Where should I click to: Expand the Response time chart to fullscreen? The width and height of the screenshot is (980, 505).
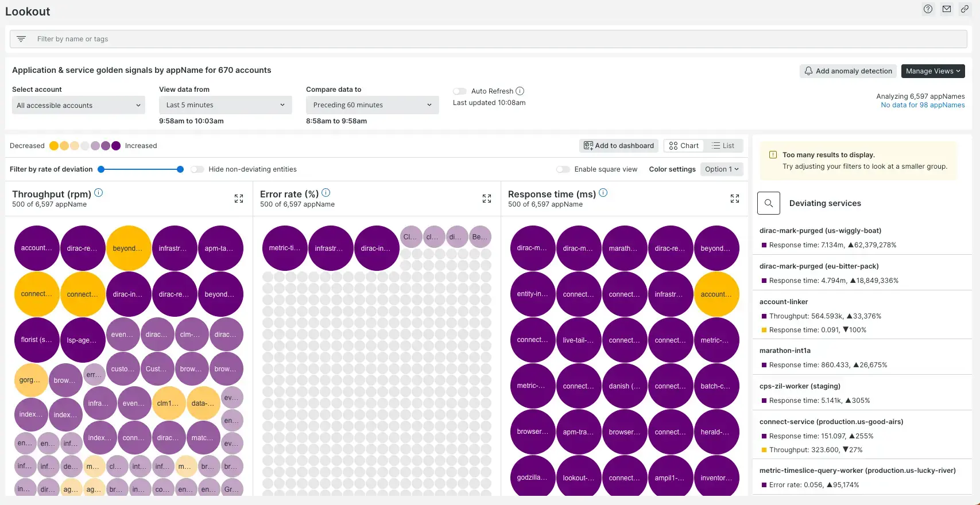735,199
